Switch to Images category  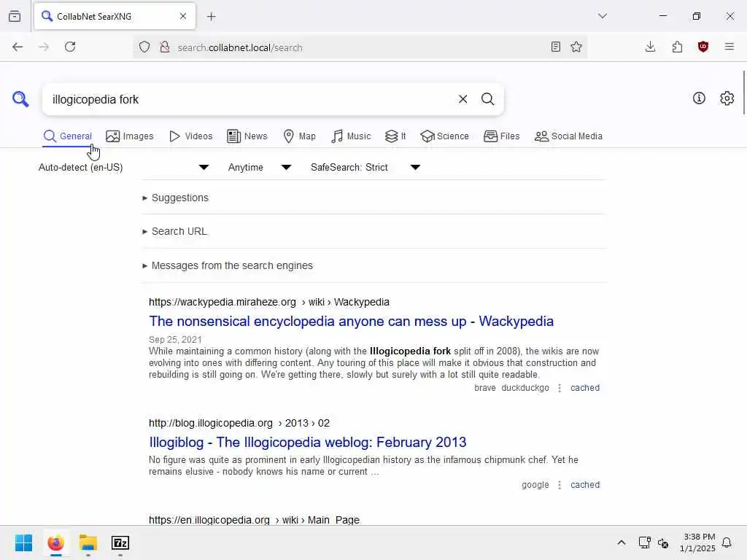pyautogui.click(x=130, y=136)
